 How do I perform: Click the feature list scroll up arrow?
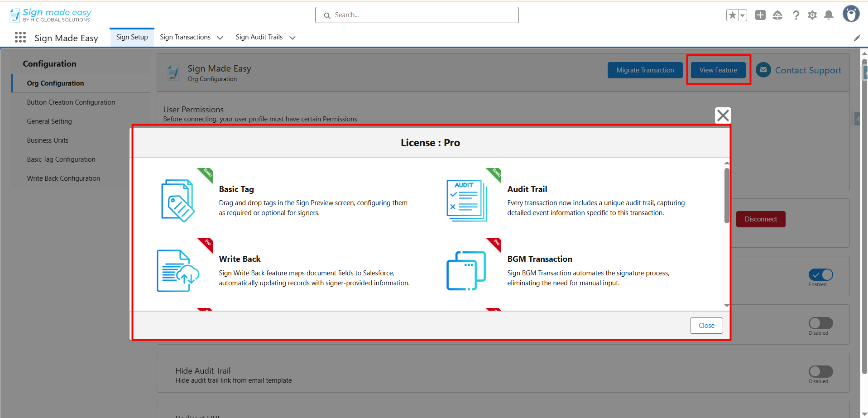pyautogui.click(x=727, y=163)
